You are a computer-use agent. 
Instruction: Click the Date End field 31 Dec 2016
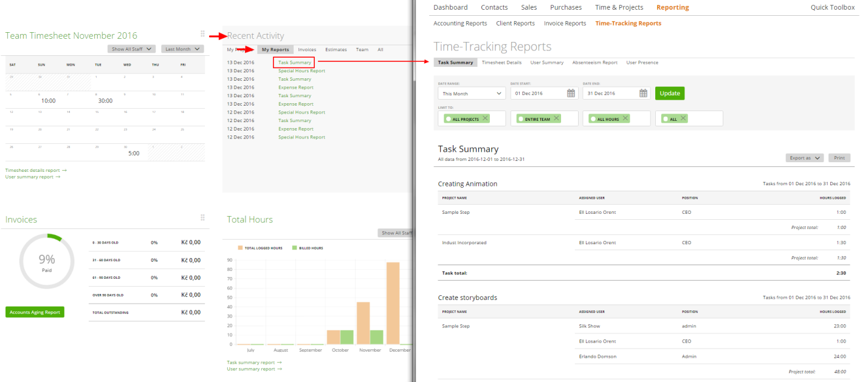[x=616, y=93]
